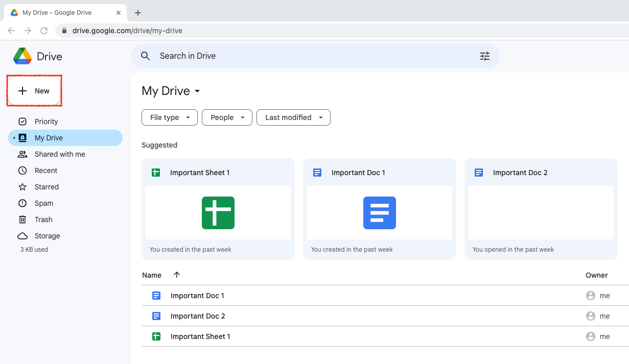Open Trash in the sidebar
629x364 pixels.
pos(65,220)
